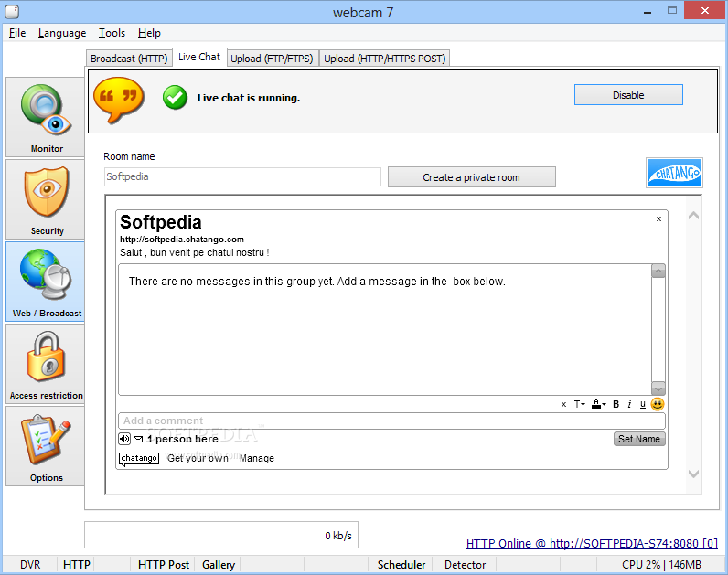Switch to Upload (FTP/FTPS) tab
The width and height of the screenshot is (728, 575).
tap(272, 59)
